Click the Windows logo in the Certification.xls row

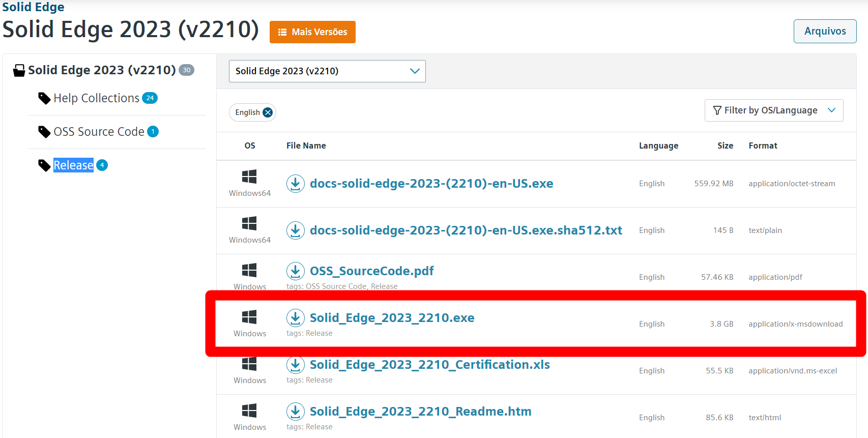pyautogui.click(x=249, y=364)
